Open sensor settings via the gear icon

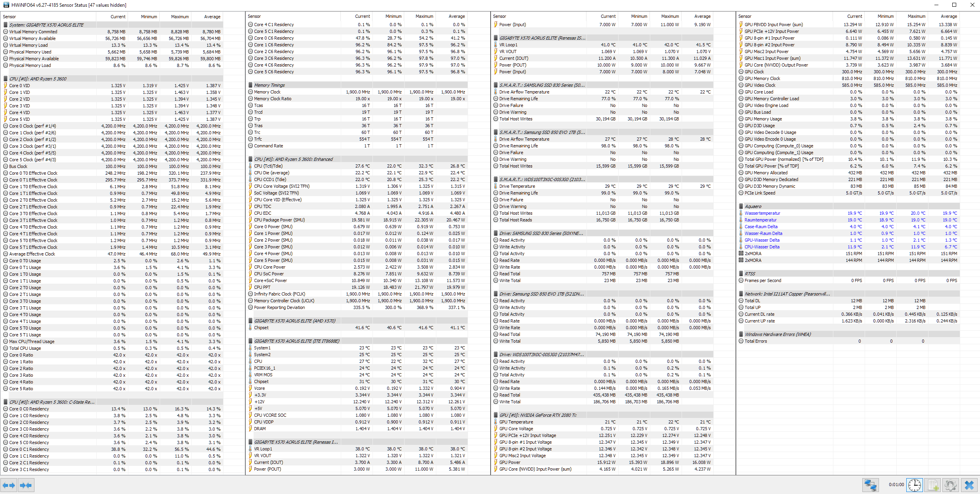tap(951, 485)
